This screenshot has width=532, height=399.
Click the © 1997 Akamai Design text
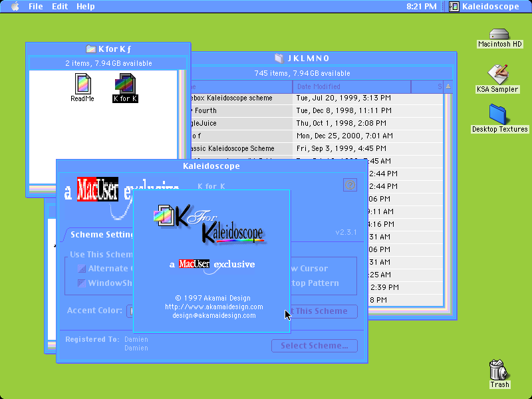213,298
